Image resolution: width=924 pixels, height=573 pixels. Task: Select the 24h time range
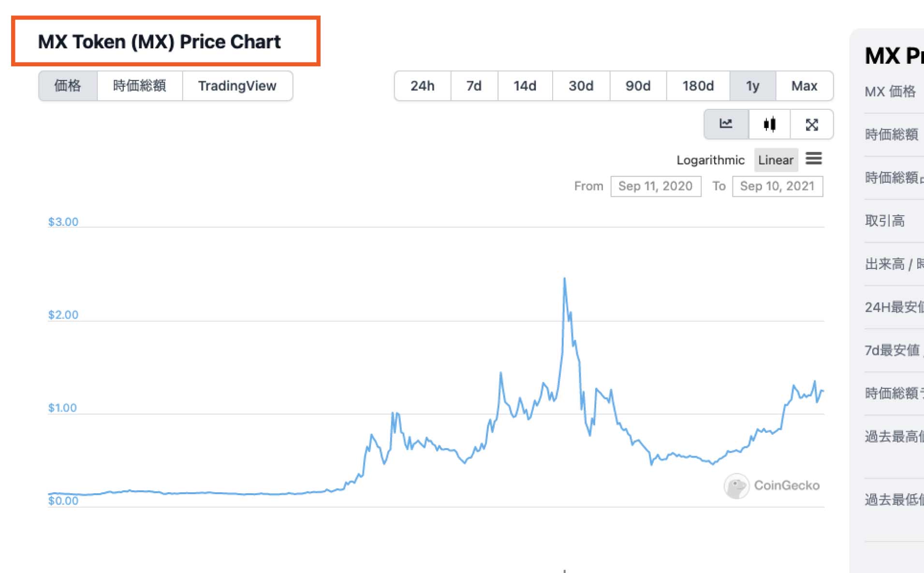click(422, 86)
